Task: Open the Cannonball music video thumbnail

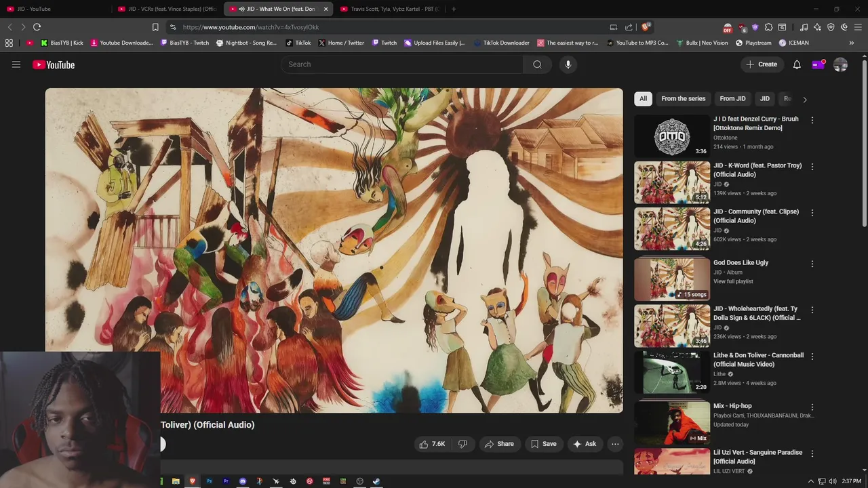Action: point(672,372)
